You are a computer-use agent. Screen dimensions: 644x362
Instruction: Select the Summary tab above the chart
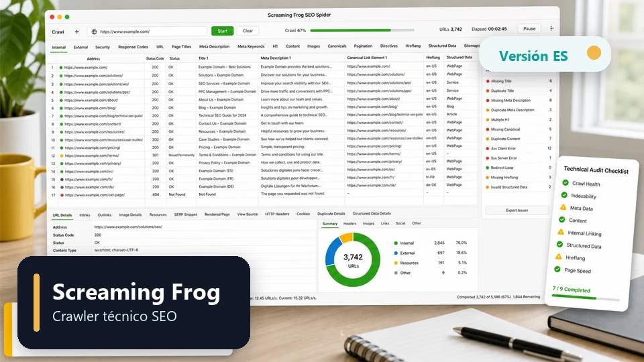(x=330, y=224)
